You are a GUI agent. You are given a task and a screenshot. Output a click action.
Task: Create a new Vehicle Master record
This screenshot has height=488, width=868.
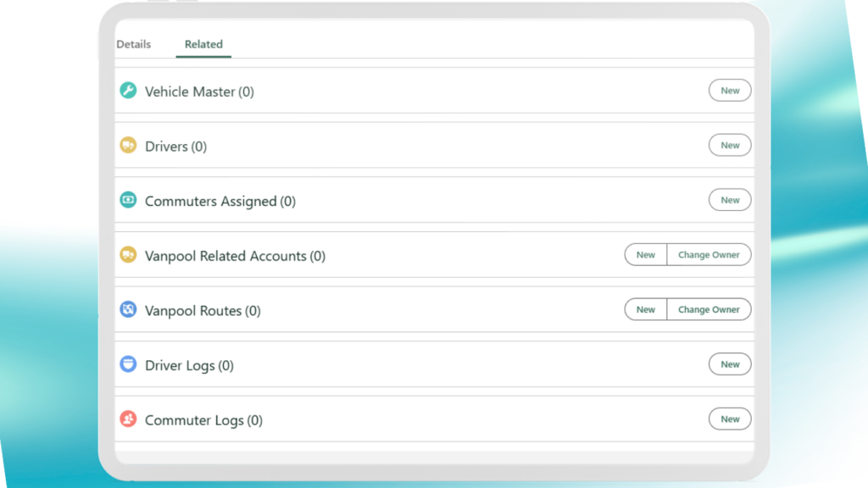pos(730,91)
